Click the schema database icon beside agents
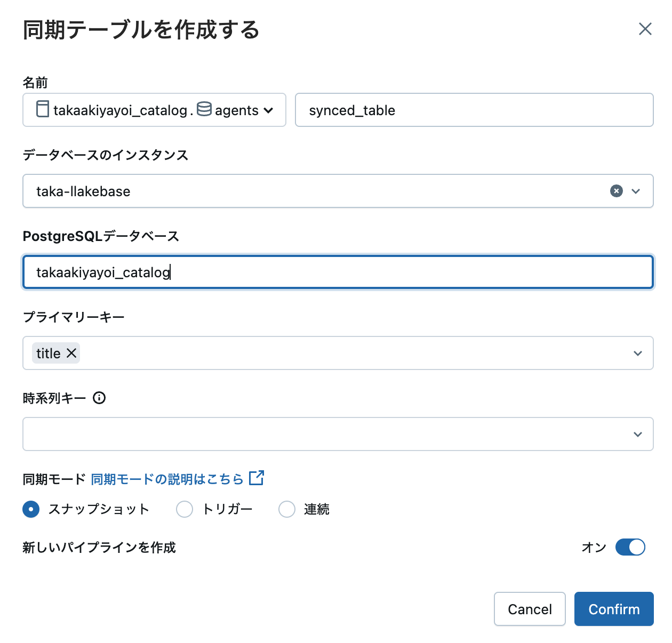Image resolution: width=672 pixels, height=643 pixels. (204, 109)
